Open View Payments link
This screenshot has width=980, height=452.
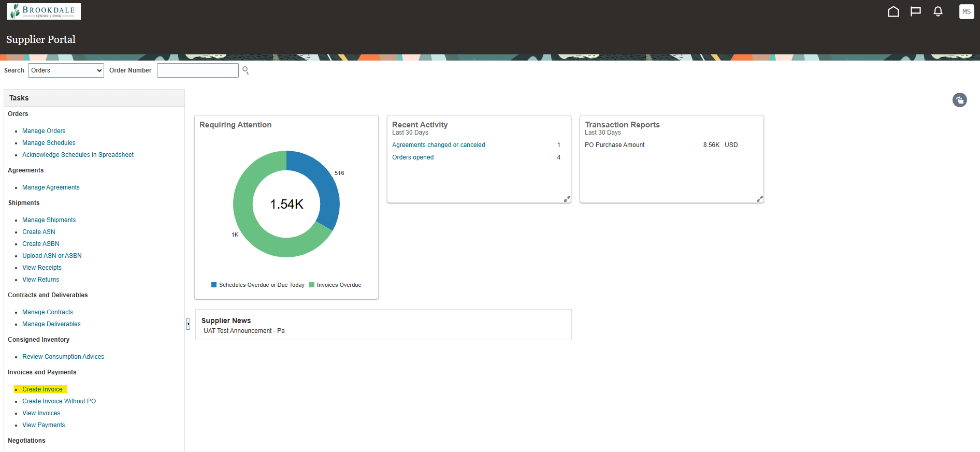click(44, 425)
